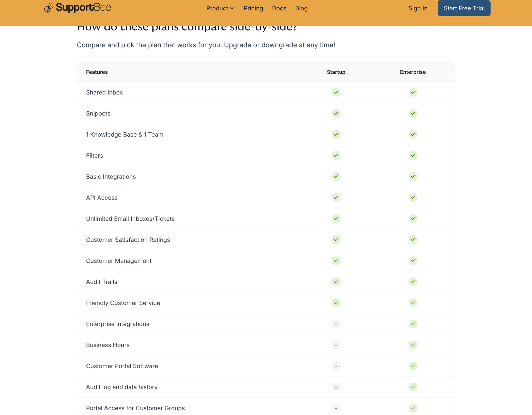
Task: Click Enterprise checkmark for Audit log and data history
Action: pyautogui.click(x=413, y=387)
